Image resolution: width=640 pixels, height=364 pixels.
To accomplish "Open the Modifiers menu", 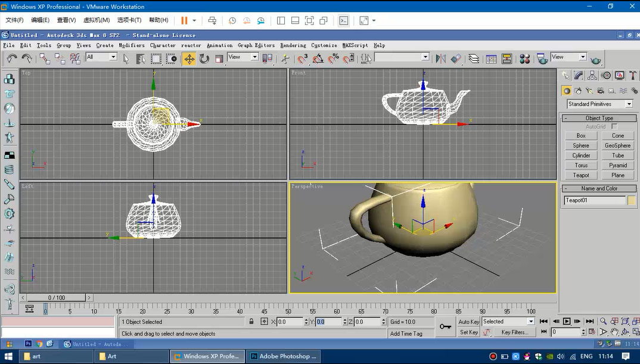I will point(132,45).
